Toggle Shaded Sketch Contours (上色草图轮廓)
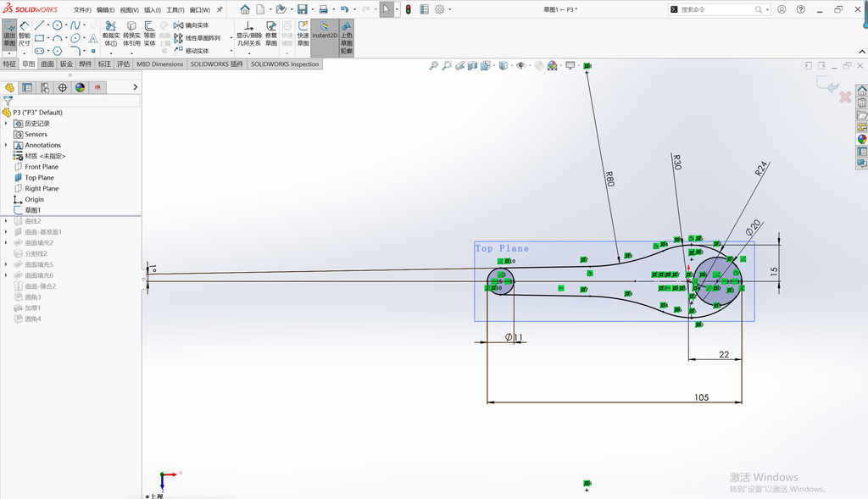The width and height of the screenshot is (868, 499). pos(347,37)
